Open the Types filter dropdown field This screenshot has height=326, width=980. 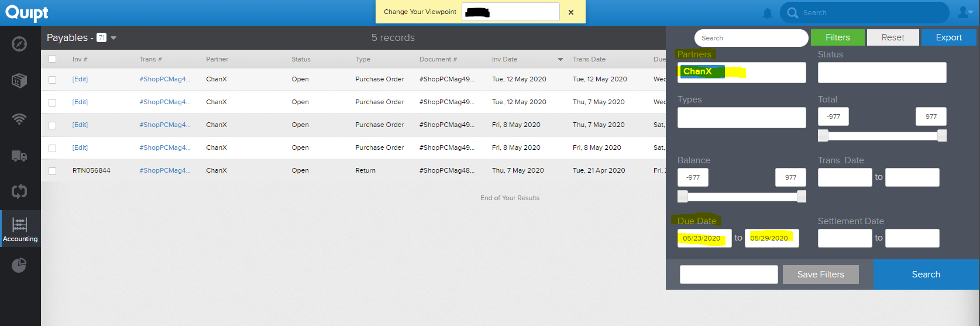click(x=741, y=118)
